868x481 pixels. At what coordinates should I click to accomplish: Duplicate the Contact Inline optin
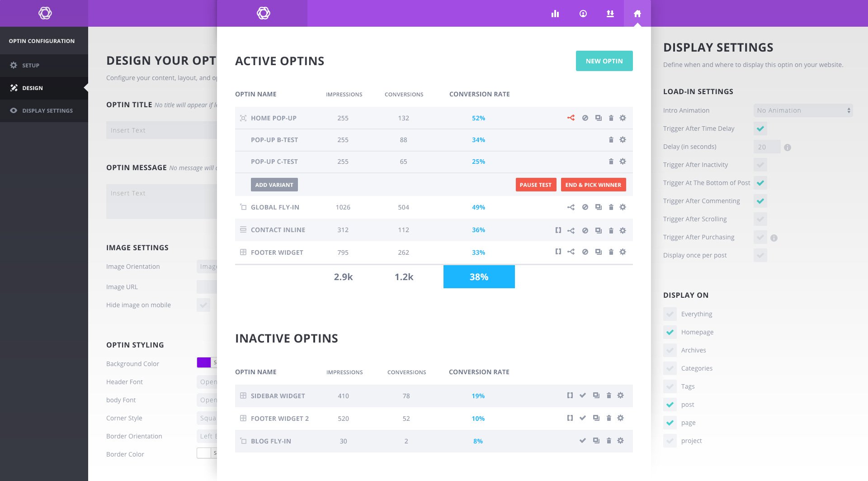(599, 230)
